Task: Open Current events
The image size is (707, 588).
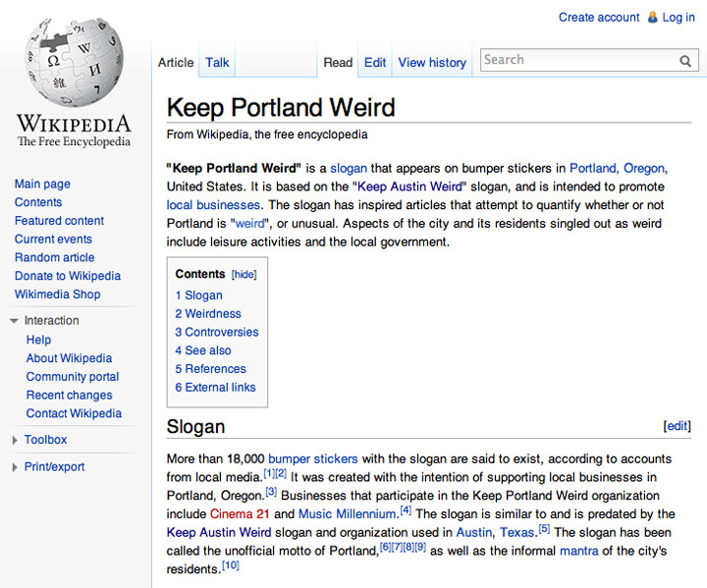Action: 53,240
